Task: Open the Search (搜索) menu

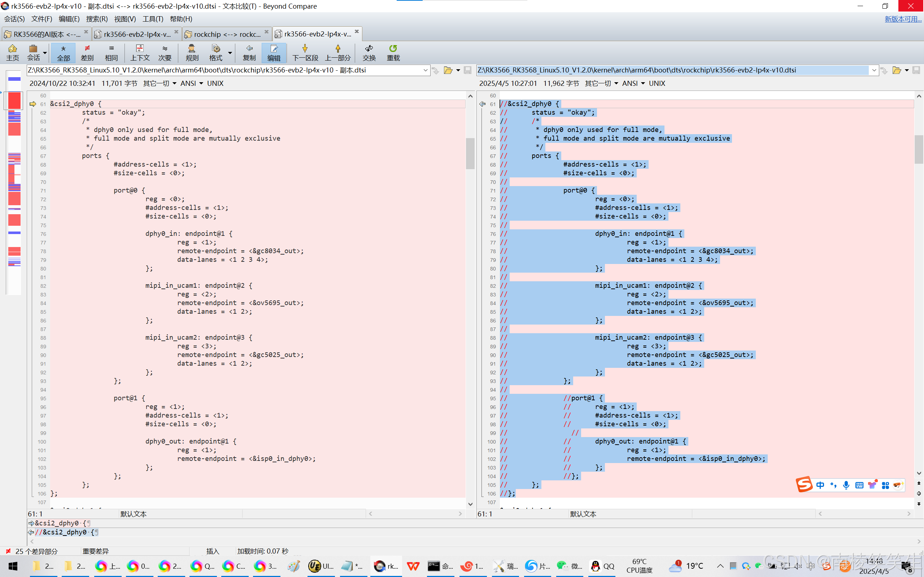Action: tap(97, 19)
